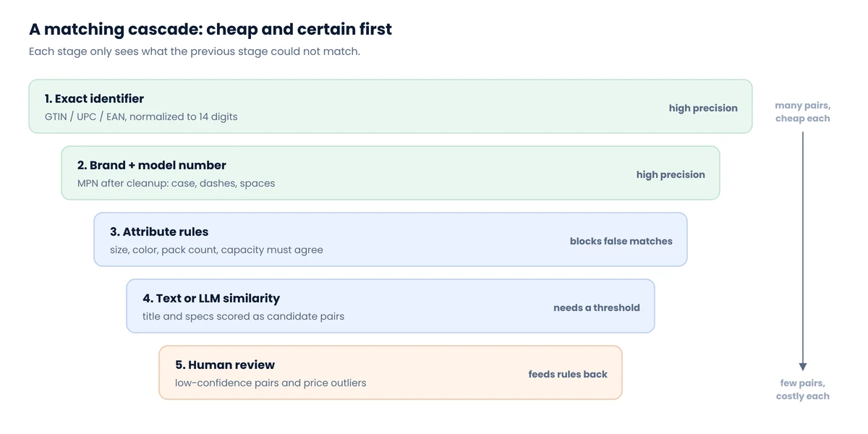Click "MPN after cleanup: case, dashes, spaces"
Screen dimensions: 868x434
(x=176, y=183)
